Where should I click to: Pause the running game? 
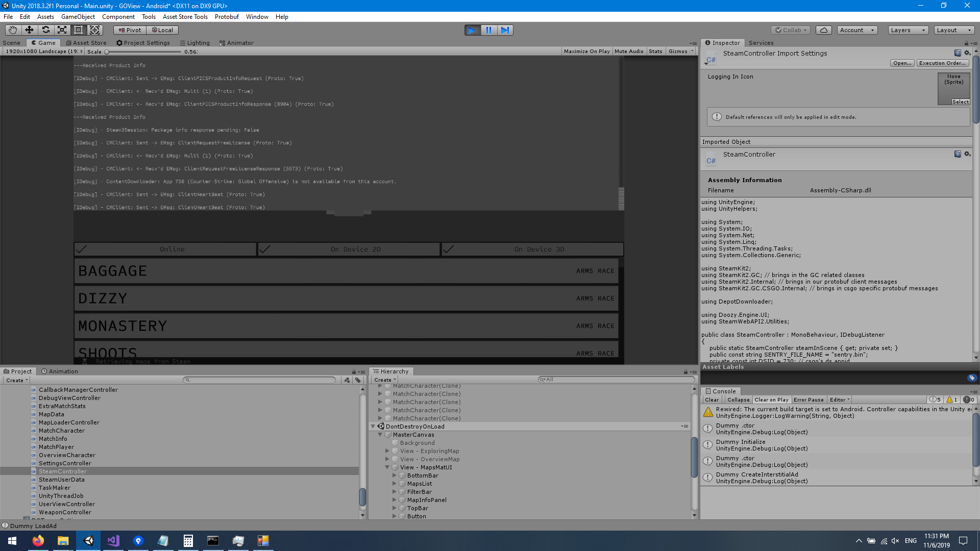click(488, 30)
